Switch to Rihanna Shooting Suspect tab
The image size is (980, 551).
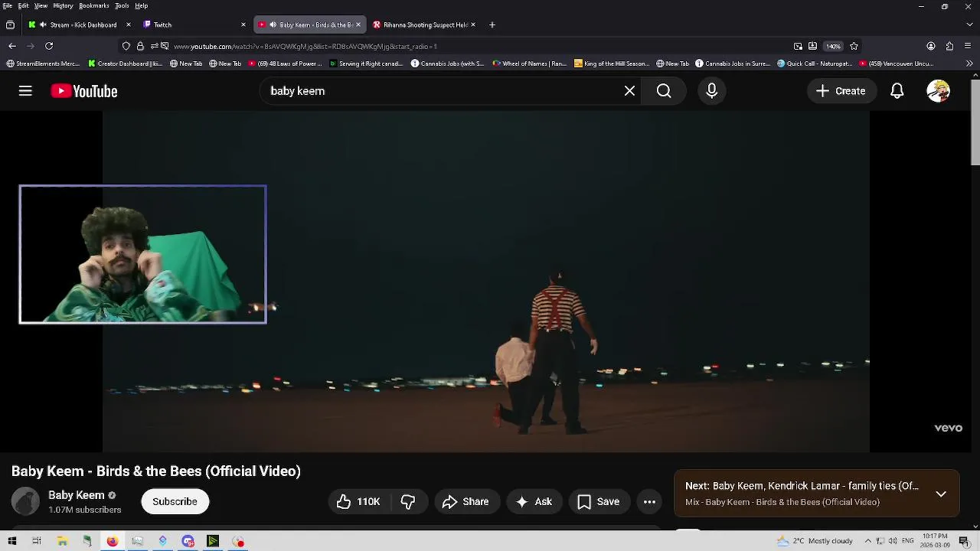coord(424,24)
